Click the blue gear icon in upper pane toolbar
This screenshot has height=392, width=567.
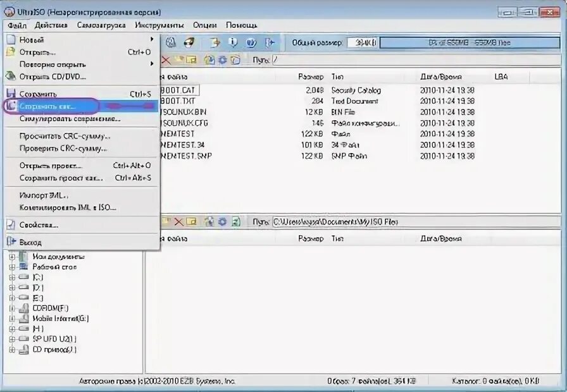click(x=222, y=59)
